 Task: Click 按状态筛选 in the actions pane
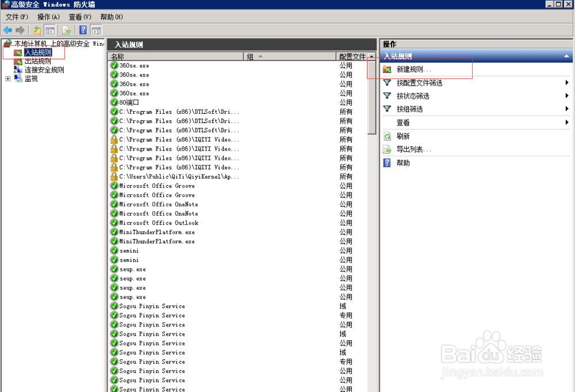(x=413, y=96)
